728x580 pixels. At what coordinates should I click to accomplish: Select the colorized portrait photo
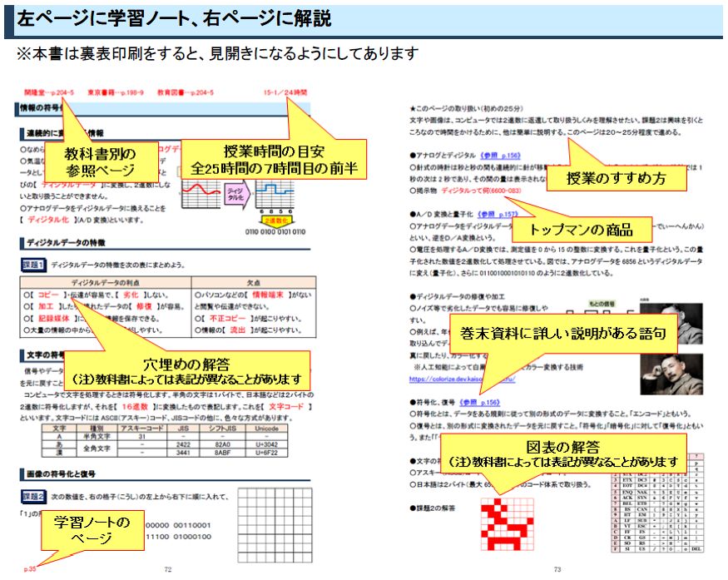coord(671,374)
